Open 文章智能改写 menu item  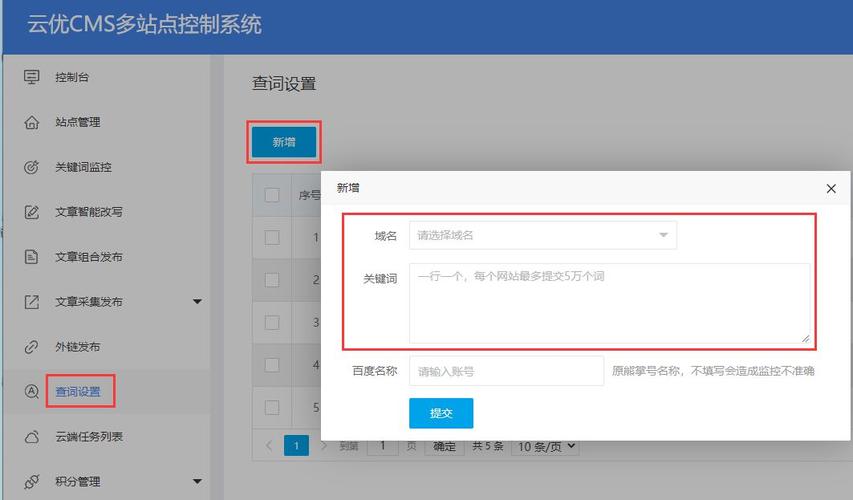pos(89,212)
